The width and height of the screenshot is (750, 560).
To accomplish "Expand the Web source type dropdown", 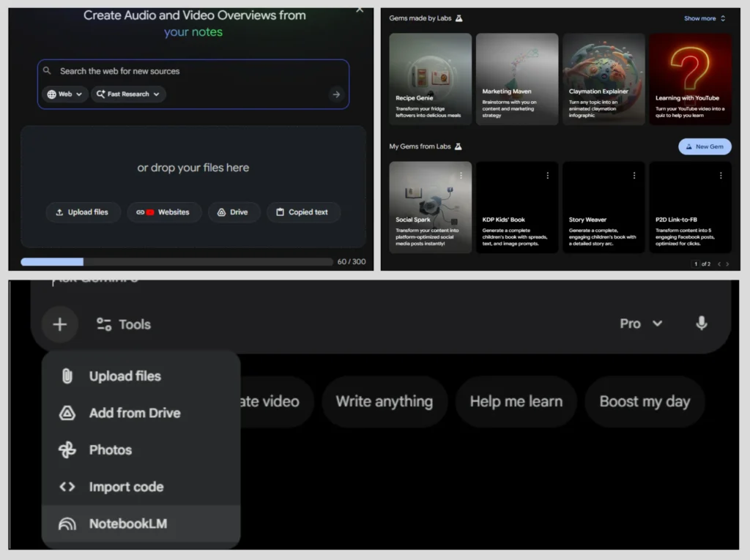I will 64,94.
